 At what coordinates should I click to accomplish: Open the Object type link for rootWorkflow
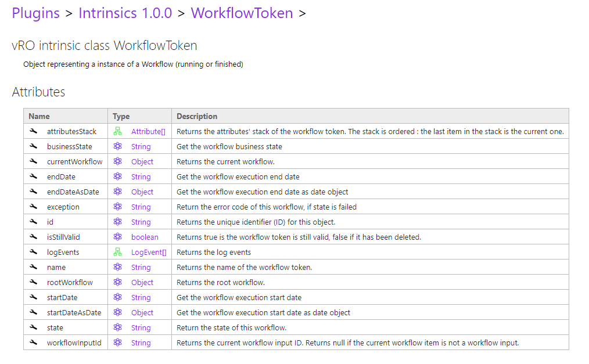142,282
